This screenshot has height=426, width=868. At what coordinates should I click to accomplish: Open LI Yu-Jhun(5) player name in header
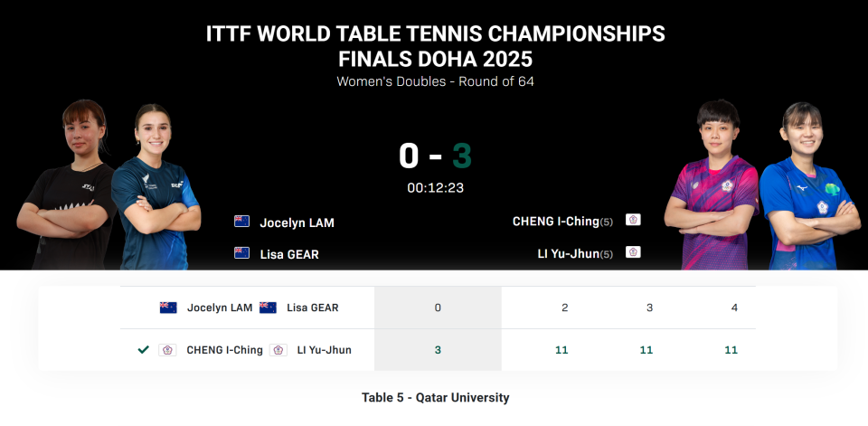pos(575,254)
